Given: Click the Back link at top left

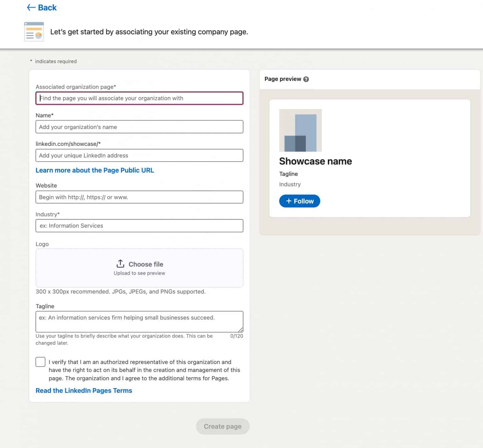Looking at the screenshot, I should tap(41, 7).
